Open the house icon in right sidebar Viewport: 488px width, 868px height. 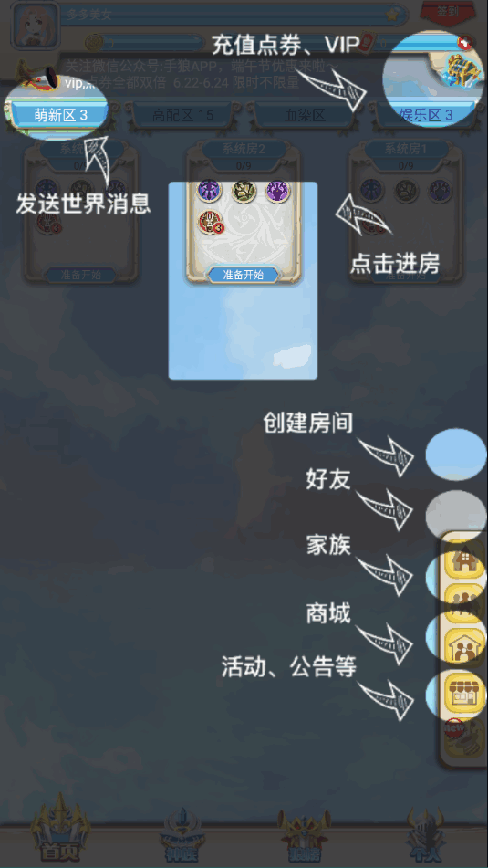[x=465, y=559]
